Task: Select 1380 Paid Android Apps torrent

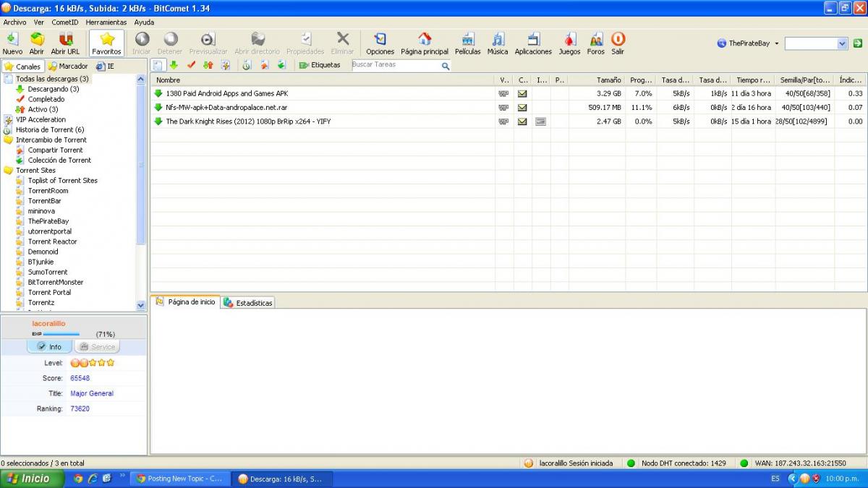Action: 226,93
